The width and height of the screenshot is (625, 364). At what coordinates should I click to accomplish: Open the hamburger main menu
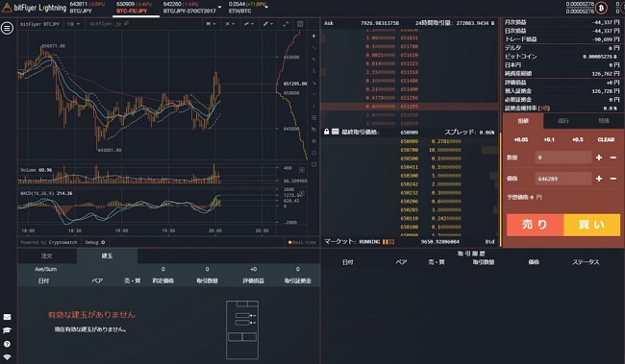point(7,28)
